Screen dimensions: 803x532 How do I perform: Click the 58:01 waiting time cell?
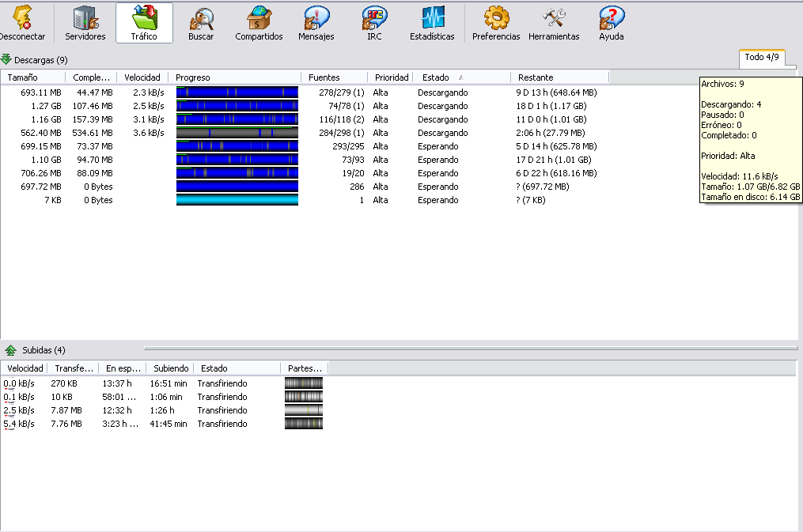tap(119, 397)
